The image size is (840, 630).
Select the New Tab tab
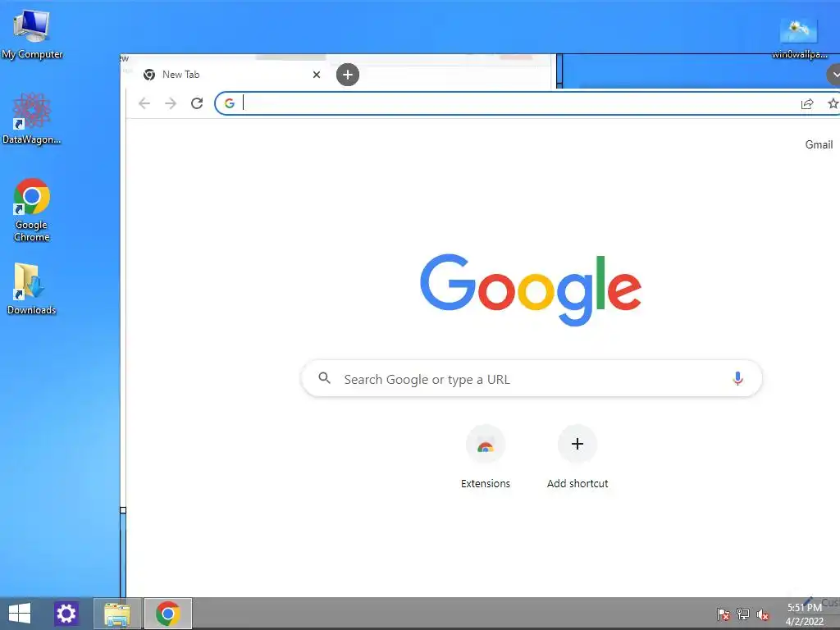(231, 75)
